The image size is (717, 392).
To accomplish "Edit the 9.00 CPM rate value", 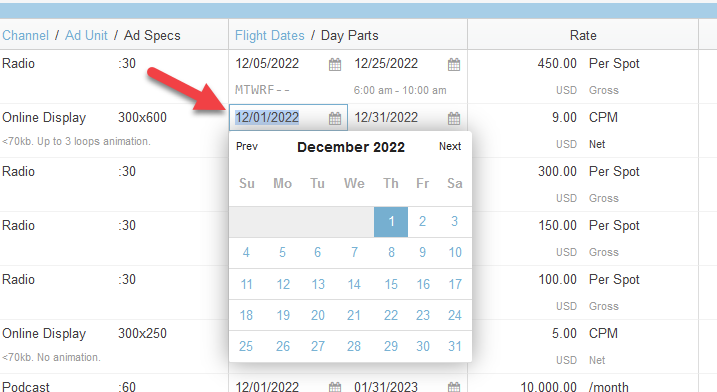I will pos(564,118).
